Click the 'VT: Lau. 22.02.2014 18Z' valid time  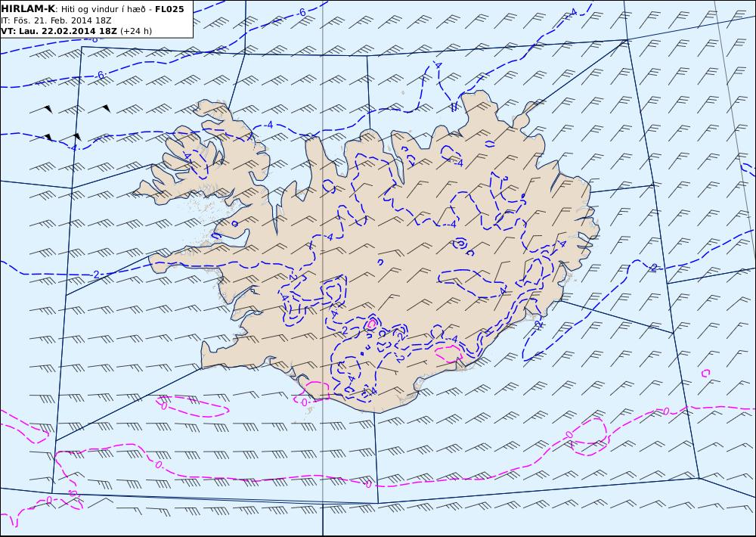(59, 31)
